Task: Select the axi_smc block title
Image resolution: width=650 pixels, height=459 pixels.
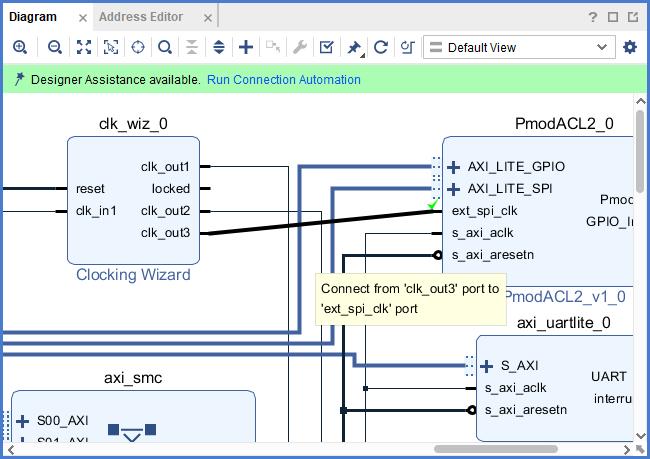Action: (133, 378)
